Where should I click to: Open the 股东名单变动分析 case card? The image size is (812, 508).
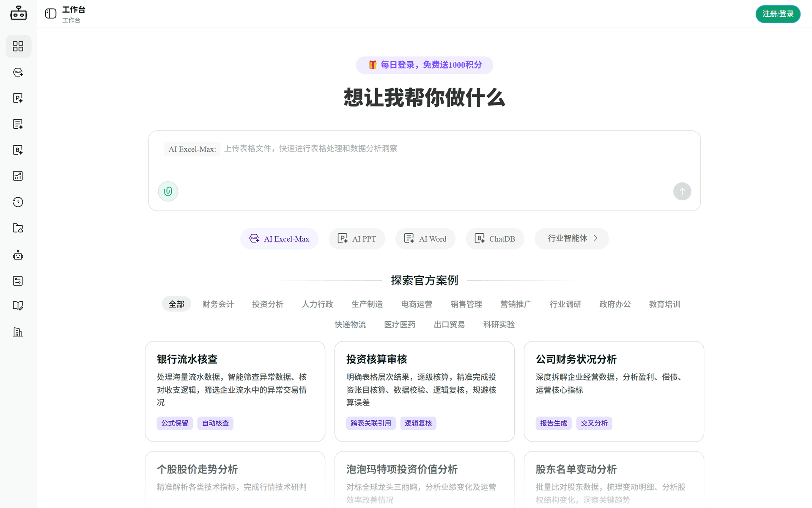[614, 479]
